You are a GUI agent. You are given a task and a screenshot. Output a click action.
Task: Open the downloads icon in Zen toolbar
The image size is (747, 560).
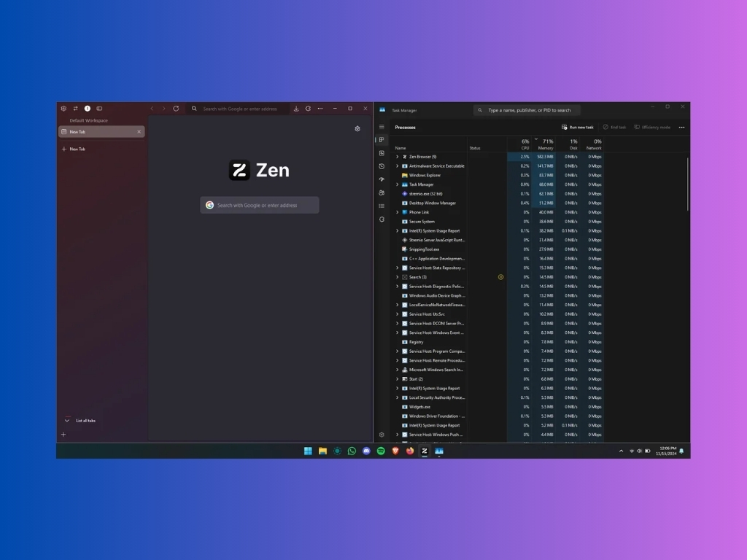point(296,109)
